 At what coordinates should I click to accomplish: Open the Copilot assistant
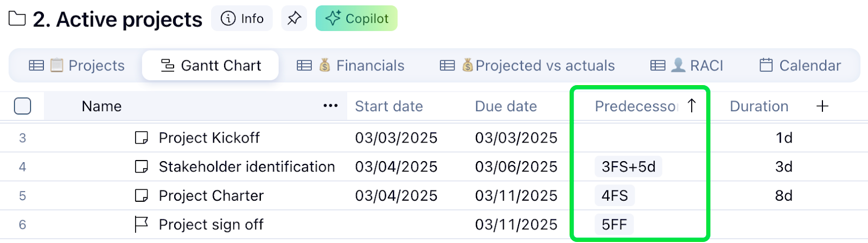click(356, 18)
